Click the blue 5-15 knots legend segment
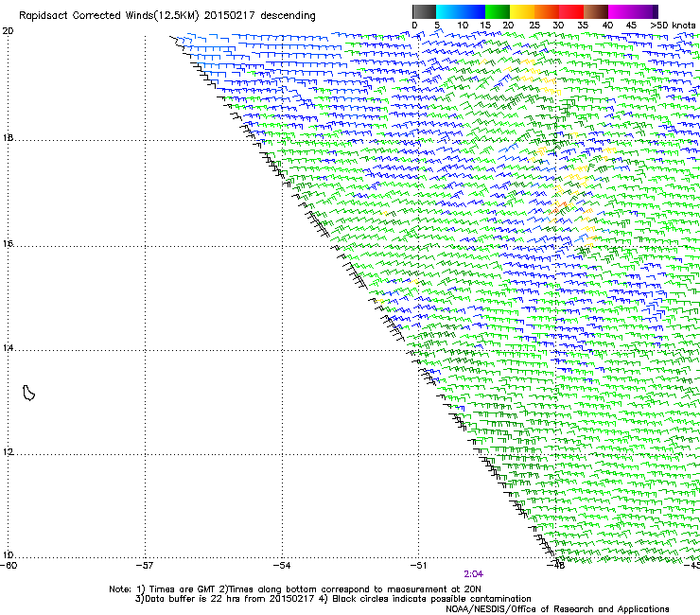Screen dimensions: 700x615 point(461,11)
